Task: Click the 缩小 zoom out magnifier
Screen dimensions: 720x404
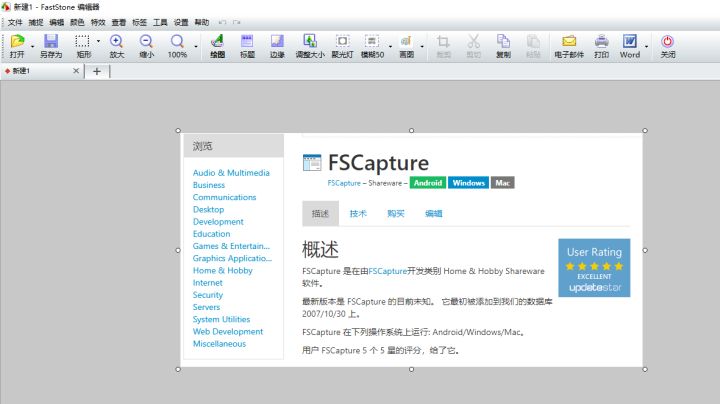Action: [146, 41]
